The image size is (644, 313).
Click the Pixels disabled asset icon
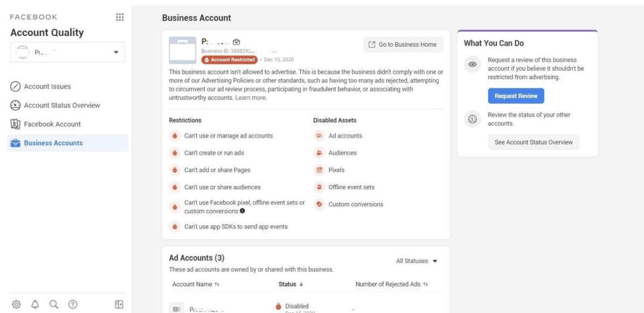[x=319, y=170]
